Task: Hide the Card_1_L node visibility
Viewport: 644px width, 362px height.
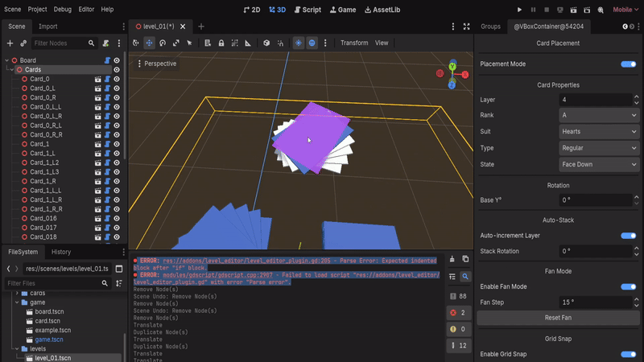Action: [117, 153]
